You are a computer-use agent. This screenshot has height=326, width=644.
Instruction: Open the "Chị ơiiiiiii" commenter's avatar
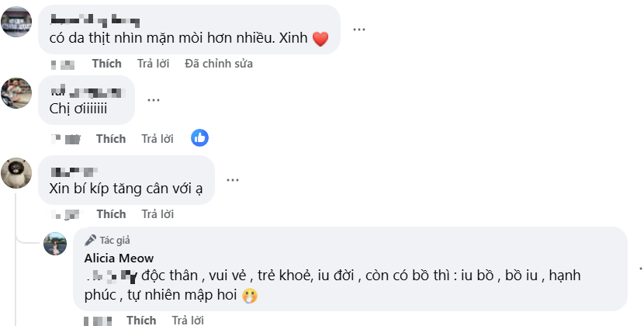(16, 93)
